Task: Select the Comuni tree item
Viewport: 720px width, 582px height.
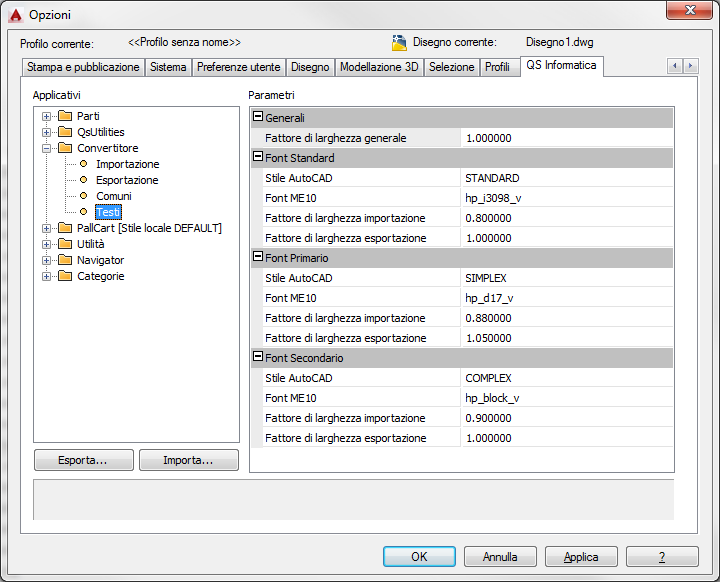Action: pos(113,196)
